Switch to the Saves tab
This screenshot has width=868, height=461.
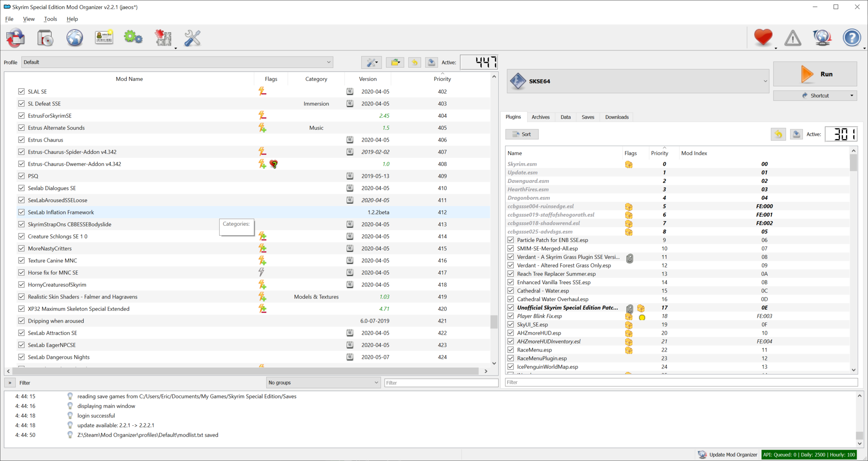[588, 117]
